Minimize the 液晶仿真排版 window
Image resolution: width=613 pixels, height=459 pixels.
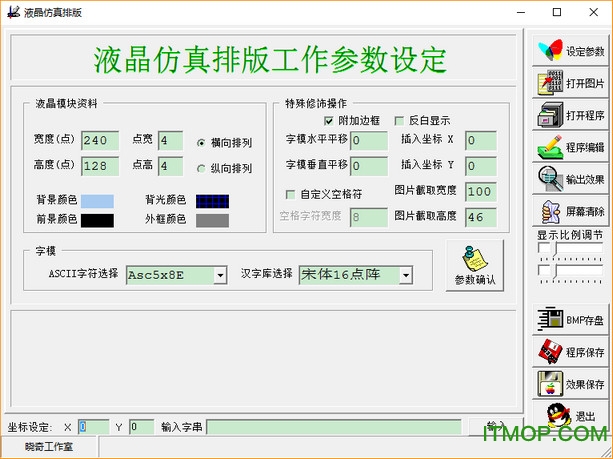tap(521, 12)
